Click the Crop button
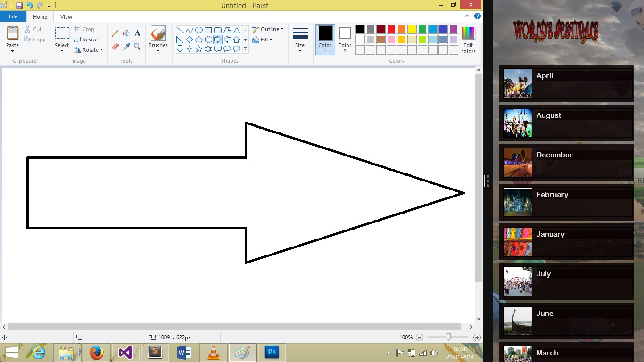Image resolution: width=644 pixels, height=362 pixels. pos(84,29)
